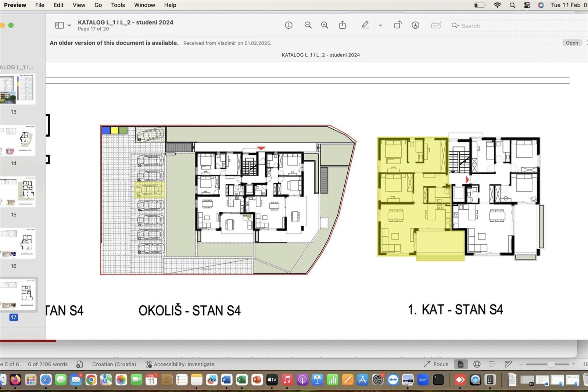This screenshot has width=588, height=392.
Task: Open Microsoft Excel from the Dock
Action: (242, 380)
